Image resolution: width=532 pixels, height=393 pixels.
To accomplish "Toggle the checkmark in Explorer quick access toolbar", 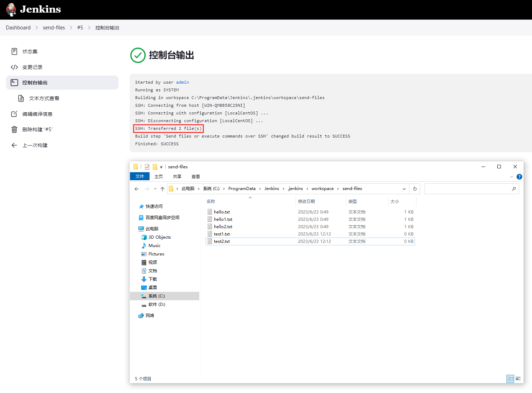I will (x=147, y=167).
